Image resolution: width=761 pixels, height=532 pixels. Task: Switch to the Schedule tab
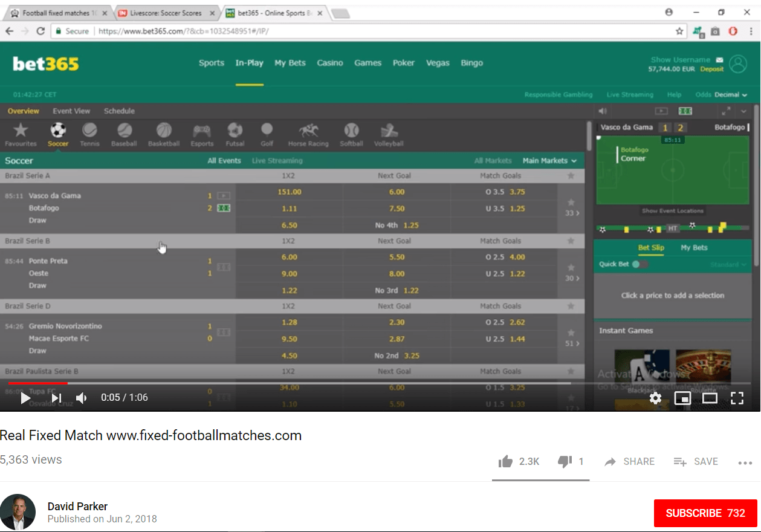click(119, 111)
